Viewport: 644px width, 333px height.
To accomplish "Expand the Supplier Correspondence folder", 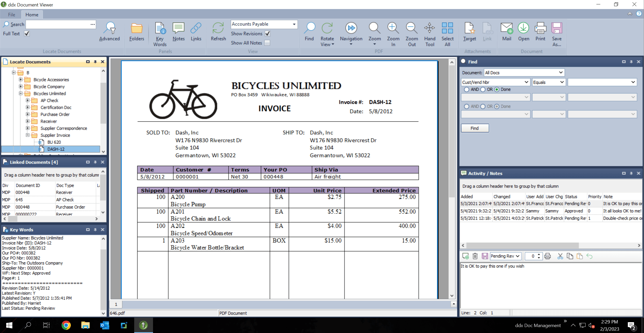I will [28, 128].
